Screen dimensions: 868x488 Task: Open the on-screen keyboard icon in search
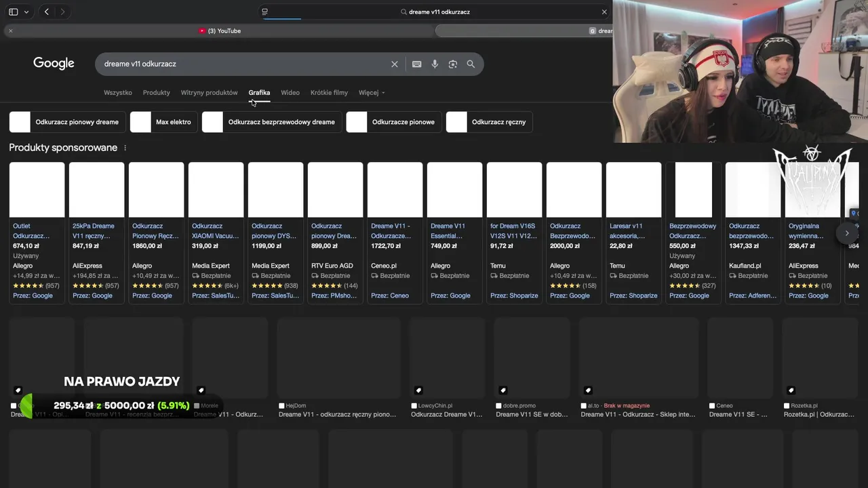(x=416, y=64)
